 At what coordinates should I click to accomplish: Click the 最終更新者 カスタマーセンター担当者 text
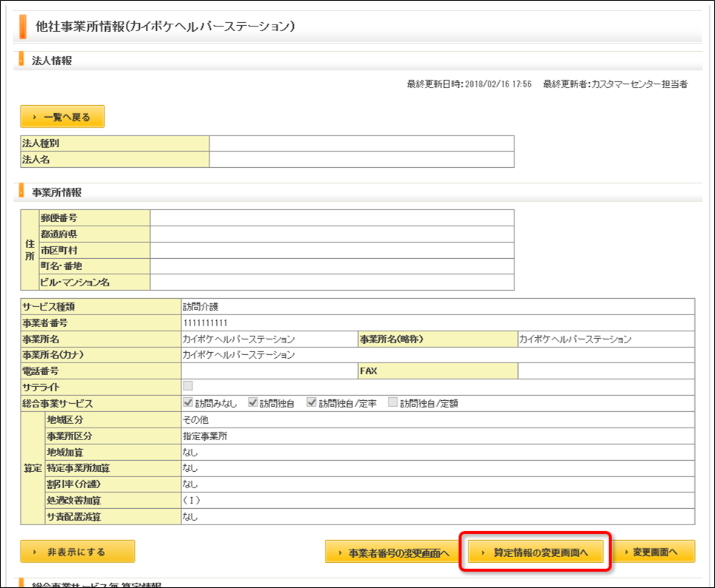pyautogui.click(x=615, y=84)
